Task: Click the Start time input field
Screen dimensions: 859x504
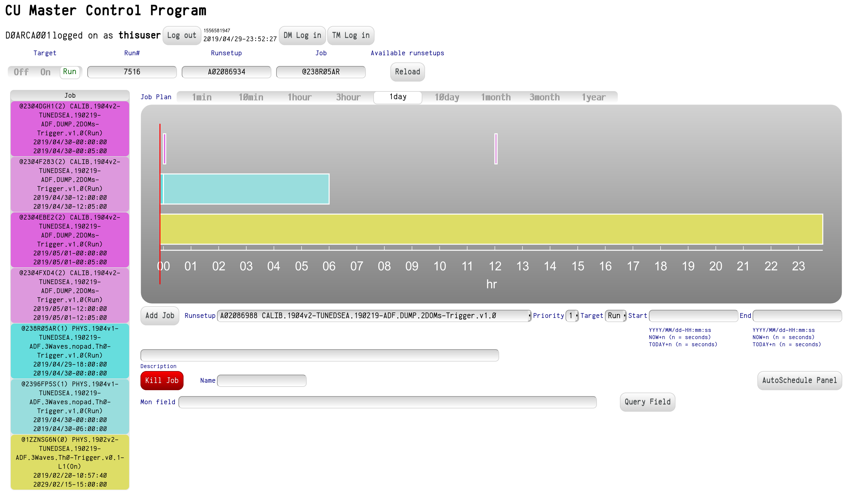Action: point(693,315)
